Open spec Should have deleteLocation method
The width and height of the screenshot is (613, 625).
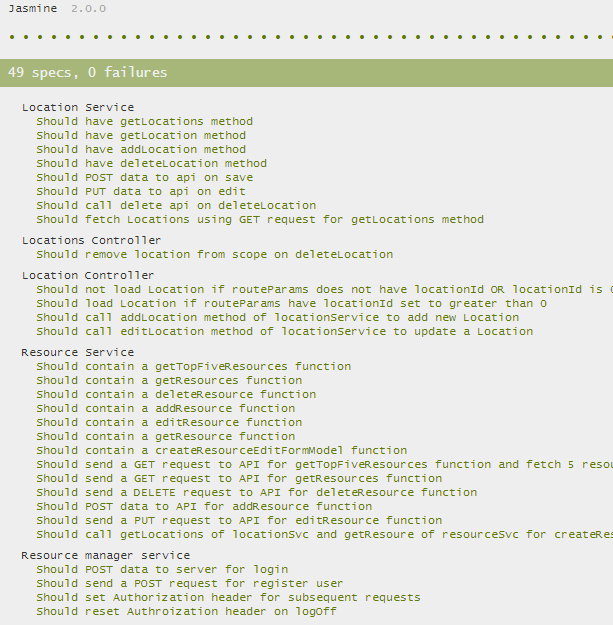tap(151, 163)
